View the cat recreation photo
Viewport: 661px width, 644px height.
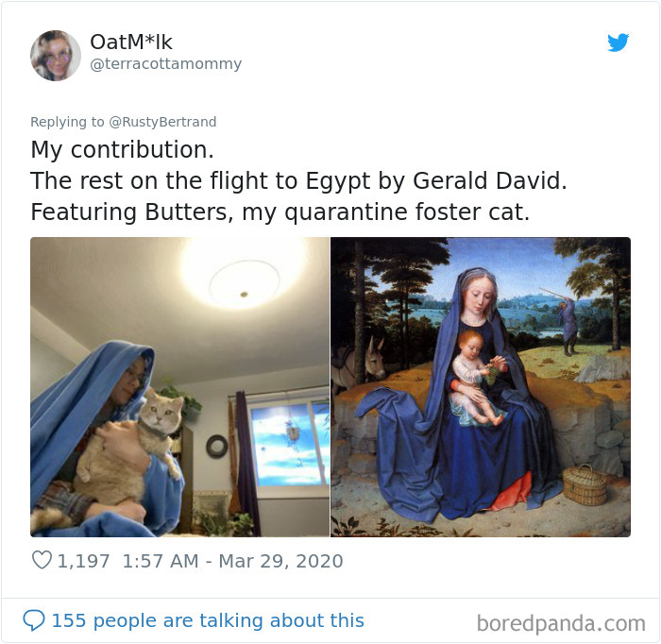179,386
